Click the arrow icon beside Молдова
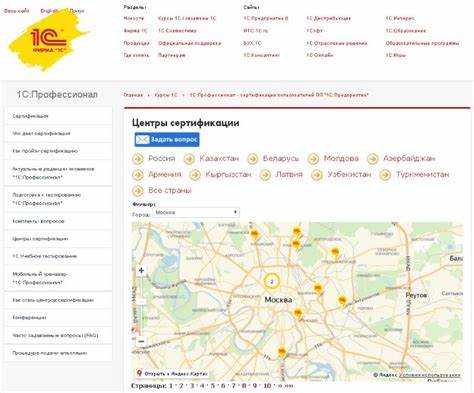474x393 pixels. pyautogui.click(x=313, y=159)
